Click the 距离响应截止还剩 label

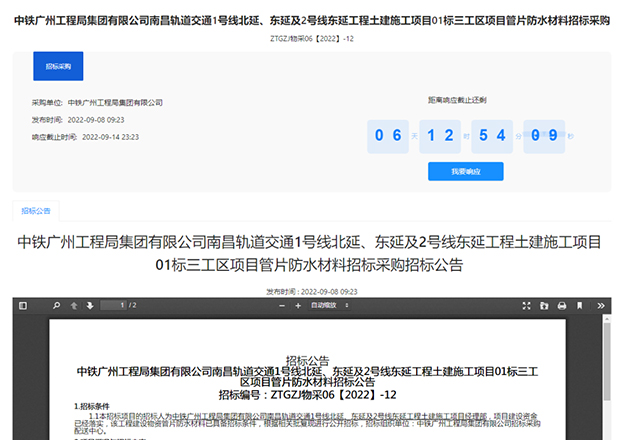click(457, 100)
